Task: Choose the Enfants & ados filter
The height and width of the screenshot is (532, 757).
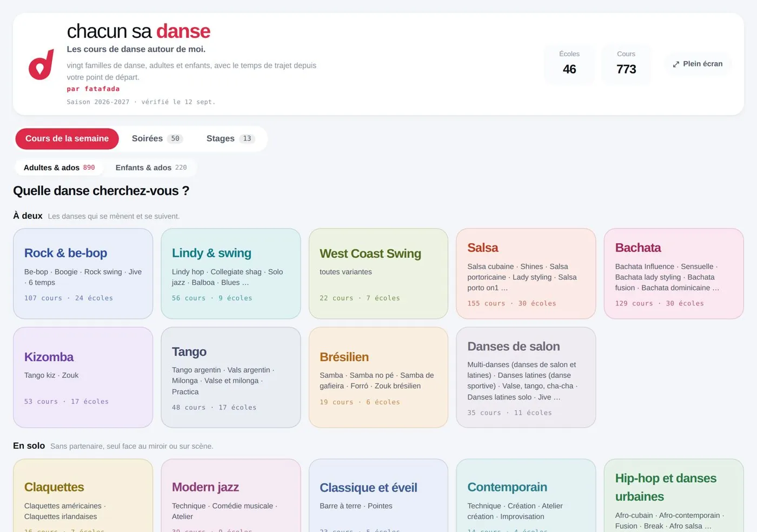Action: [x=151, y=168]
